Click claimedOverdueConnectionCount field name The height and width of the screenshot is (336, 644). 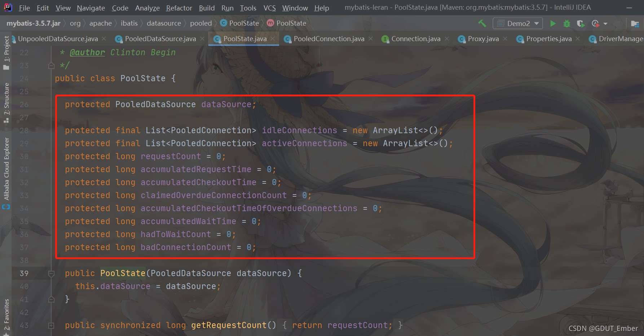tap(213, 196)
